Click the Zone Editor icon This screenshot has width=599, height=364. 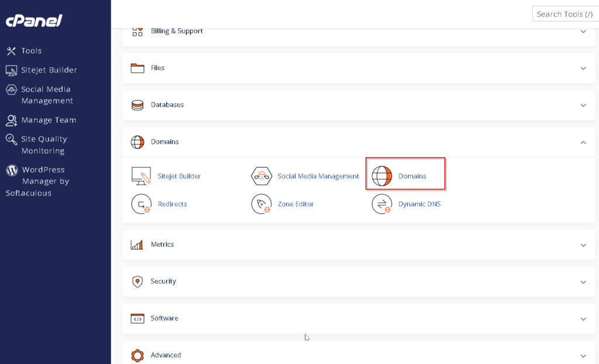(x=261, y=204)
